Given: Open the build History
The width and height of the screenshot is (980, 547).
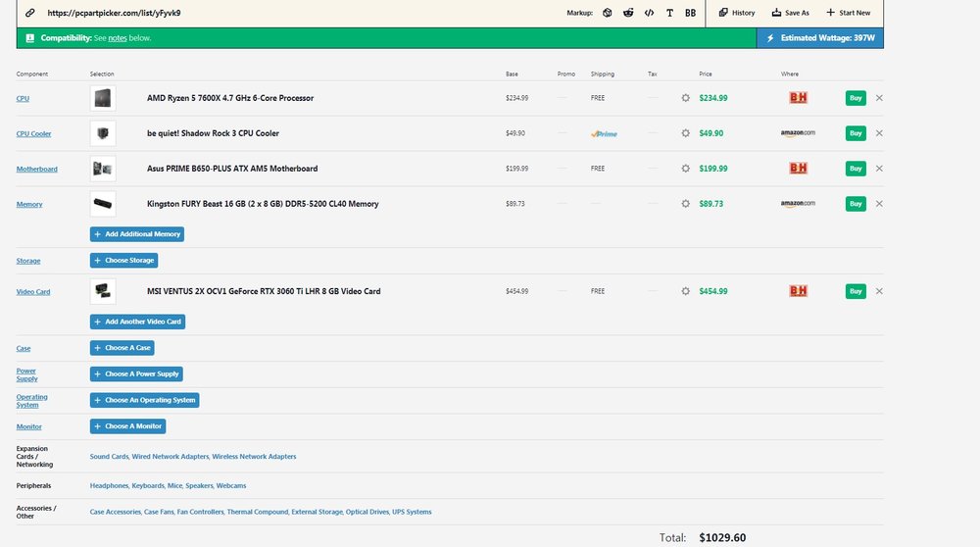Looking at the screenshot, I should [x=736, y=13].
